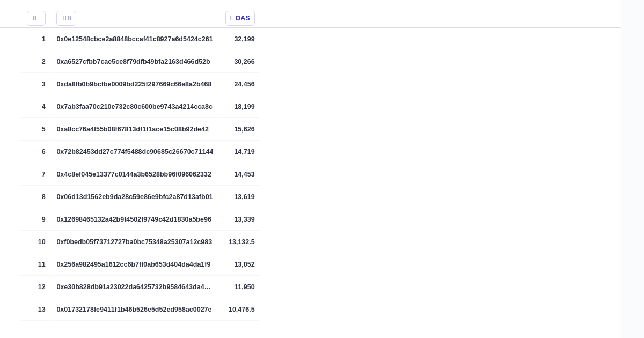This screenshot has height=338, width=644.
Task: Click address starting with 0x01732178fe94
Action: coord(134,310)
